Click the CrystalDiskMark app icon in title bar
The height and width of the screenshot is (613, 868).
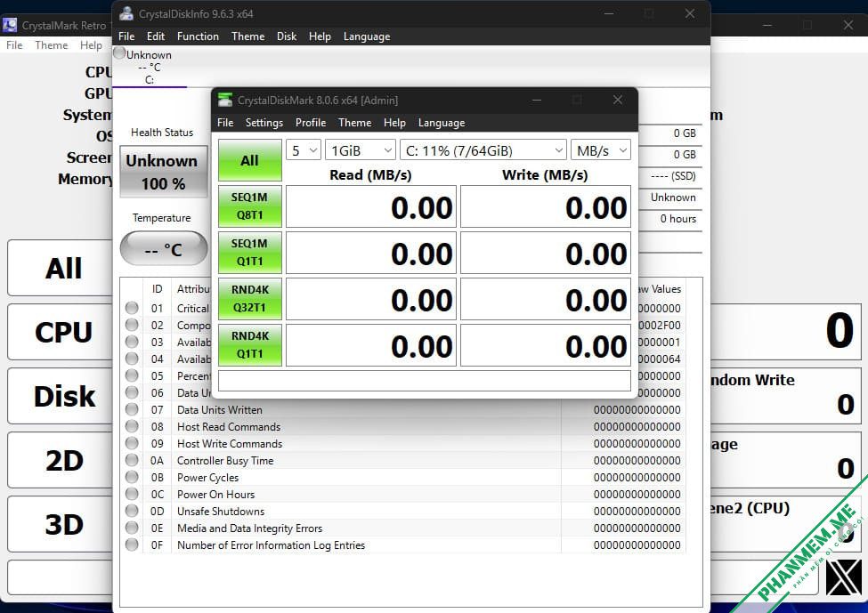(224, 100)
